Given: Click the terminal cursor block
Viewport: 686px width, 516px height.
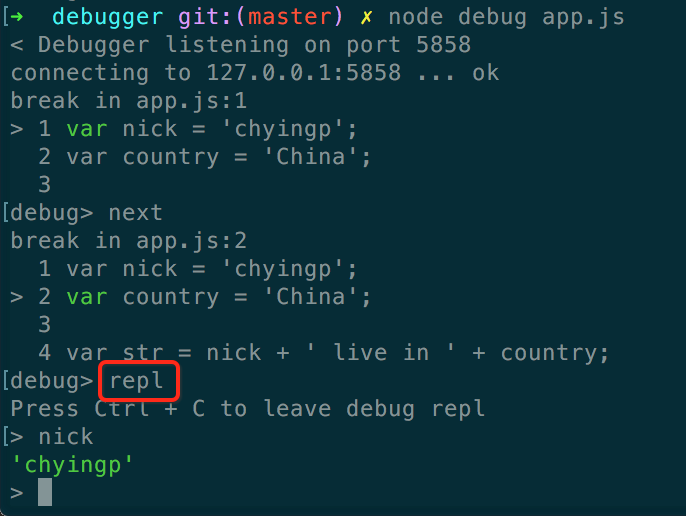Looking at the screenshot, I should pyautogui.click(x=45, y=492).
